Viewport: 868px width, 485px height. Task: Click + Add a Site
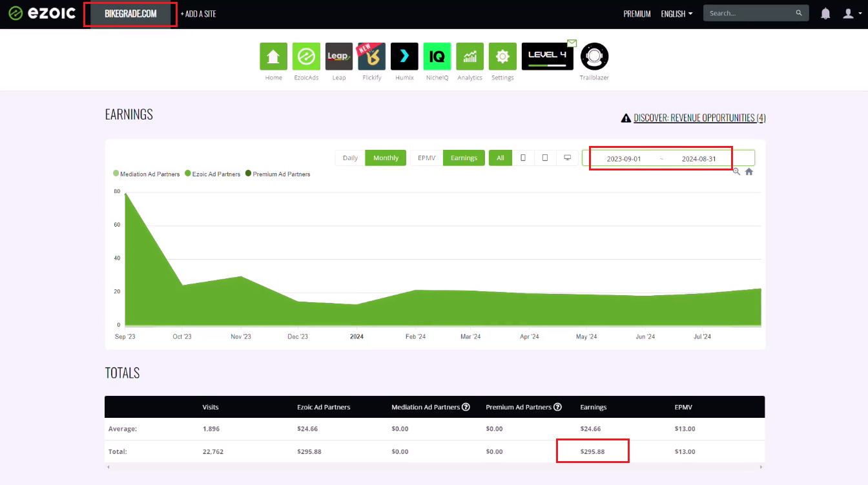click(x=198, y=14)
